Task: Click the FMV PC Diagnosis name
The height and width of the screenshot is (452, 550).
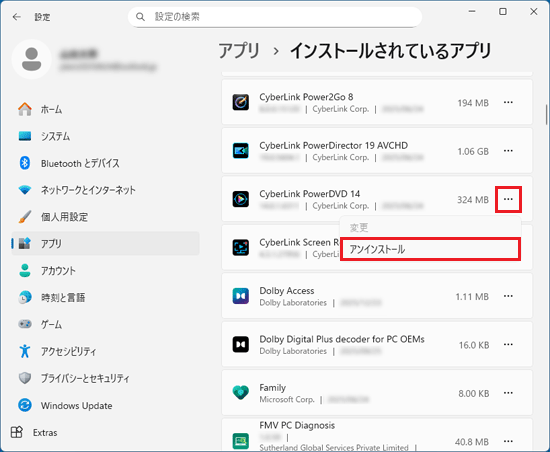Action: 297,425
